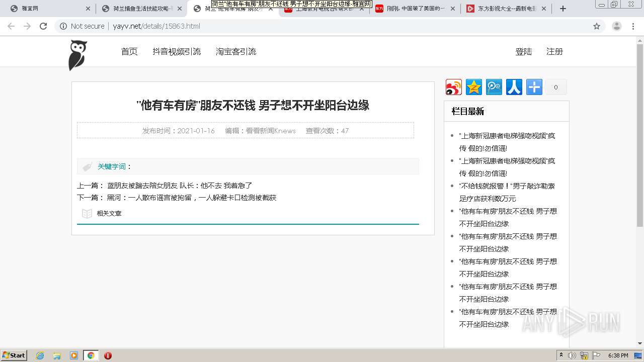
Task: View Not secure site information
Action: 82,26
